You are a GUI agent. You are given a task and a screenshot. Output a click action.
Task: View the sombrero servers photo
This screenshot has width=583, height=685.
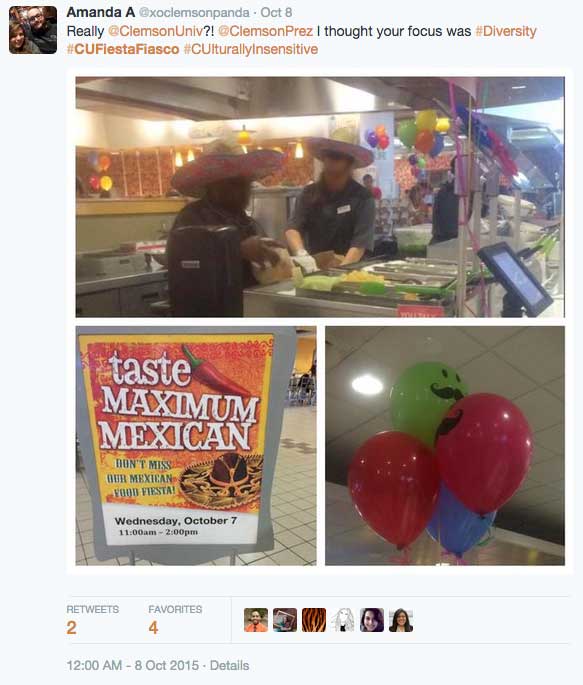pyautogui.click(x=320, y=197)
